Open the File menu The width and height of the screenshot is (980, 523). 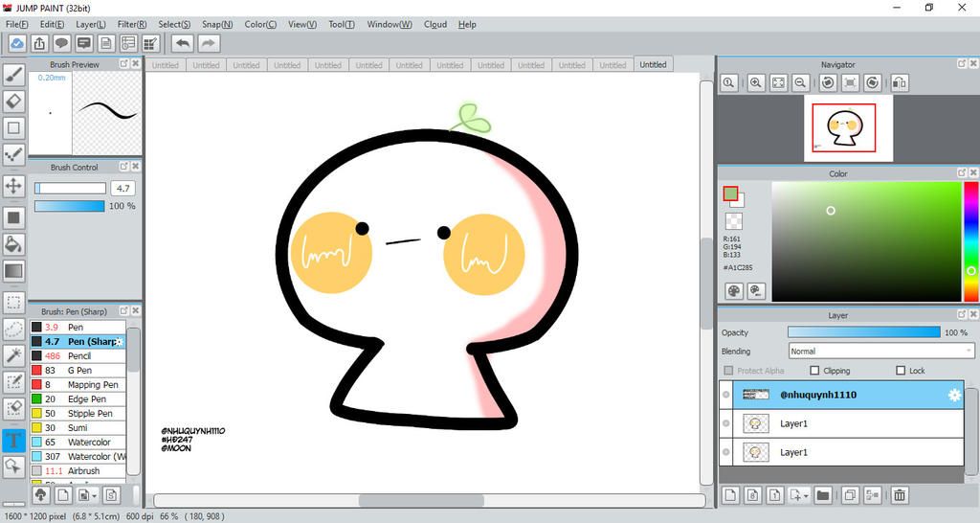pyautogui.click(x=17, y=24)
